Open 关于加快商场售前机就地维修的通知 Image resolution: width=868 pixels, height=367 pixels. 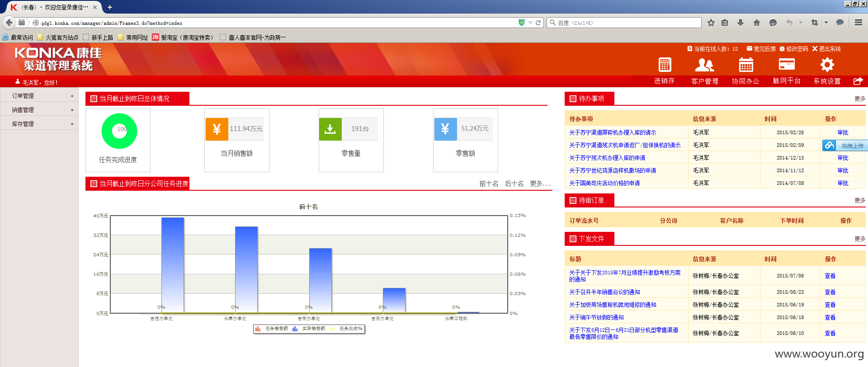(613, 305)
